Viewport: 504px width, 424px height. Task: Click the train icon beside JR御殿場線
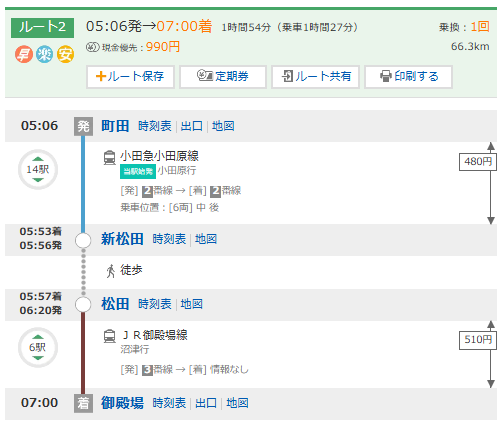pos(109,336)
